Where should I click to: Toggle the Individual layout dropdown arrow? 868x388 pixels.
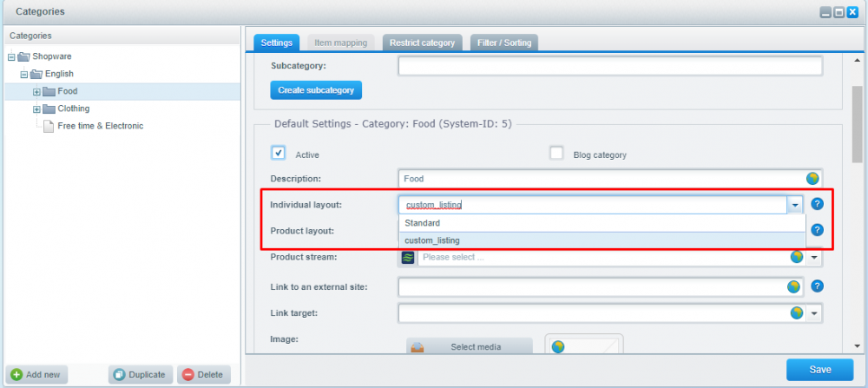click(x=795, y=205)
